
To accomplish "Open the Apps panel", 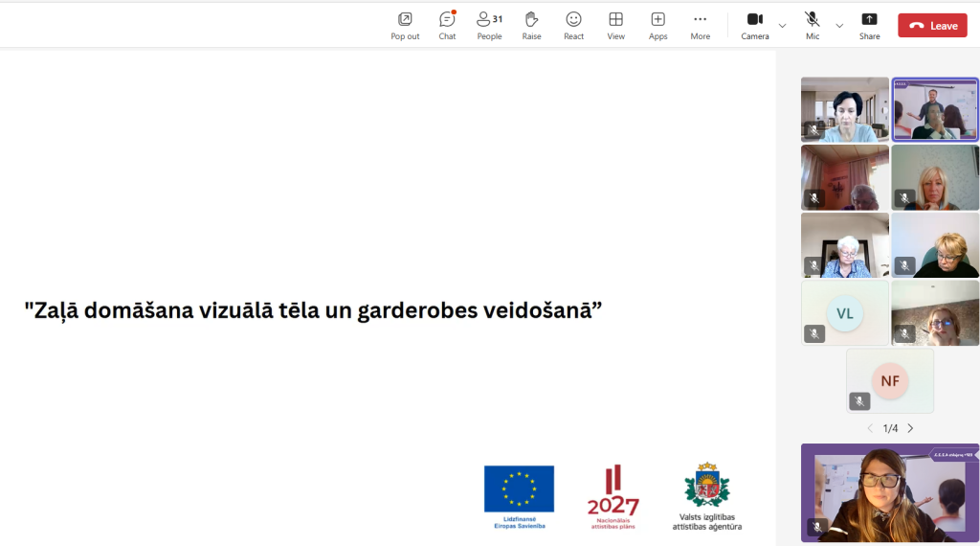I will [657, 25].
